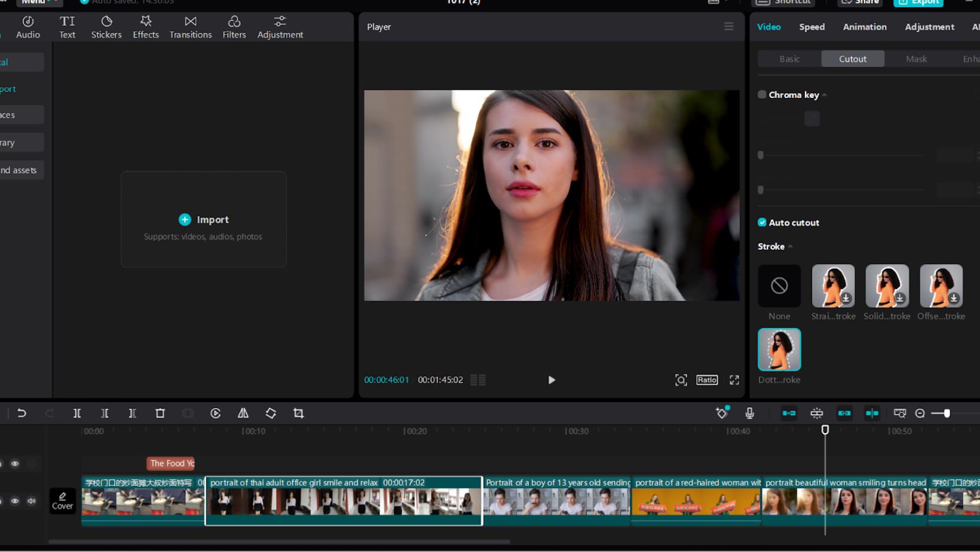Click the Export button
Image resolution: width=980 pixels, height=552 pixels.
coord(918,2)
